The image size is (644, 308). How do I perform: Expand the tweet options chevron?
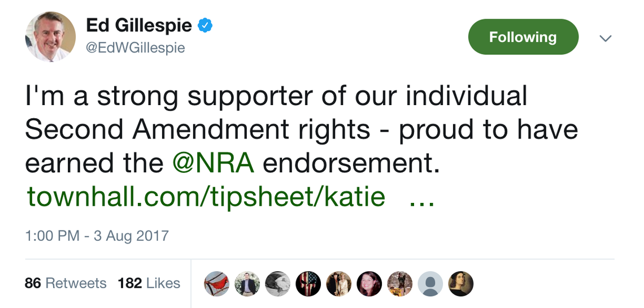[606, 38]
